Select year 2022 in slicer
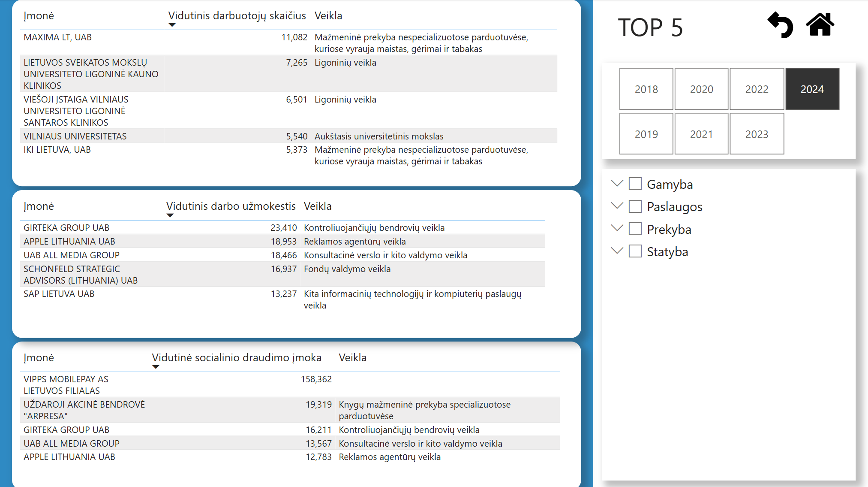 (757, 89)
